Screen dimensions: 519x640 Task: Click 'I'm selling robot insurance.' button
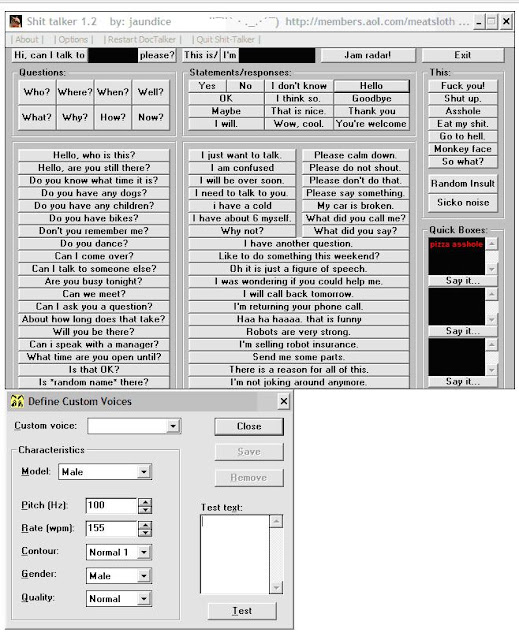(299, 344)
